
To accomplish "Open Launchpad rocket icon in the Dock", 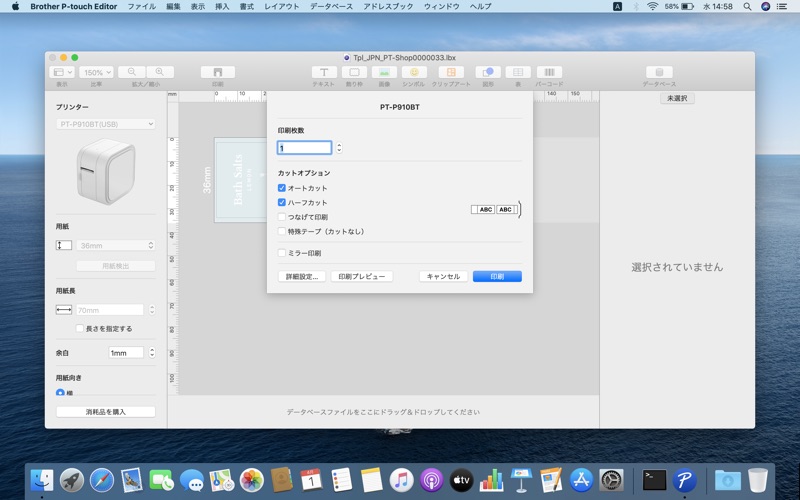I will tap(72, 480).
